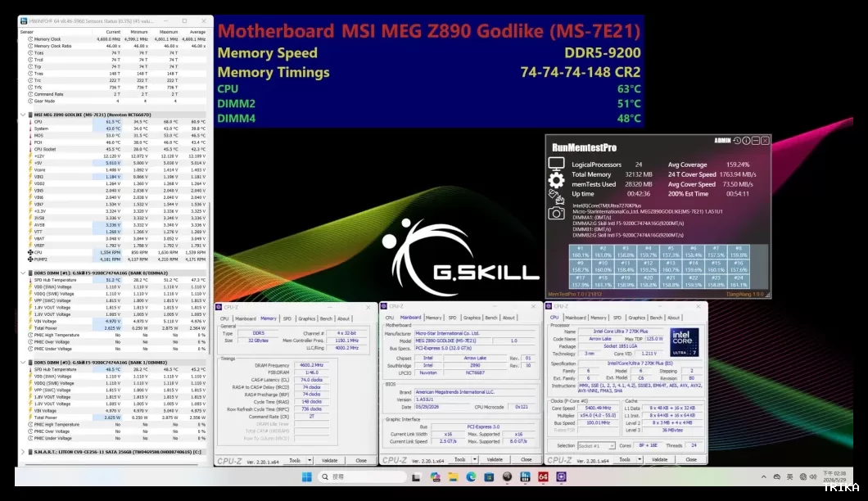The image size is (868, 501).
Task: Show hidden icons via the tray chevron
Action: point(764,476)
